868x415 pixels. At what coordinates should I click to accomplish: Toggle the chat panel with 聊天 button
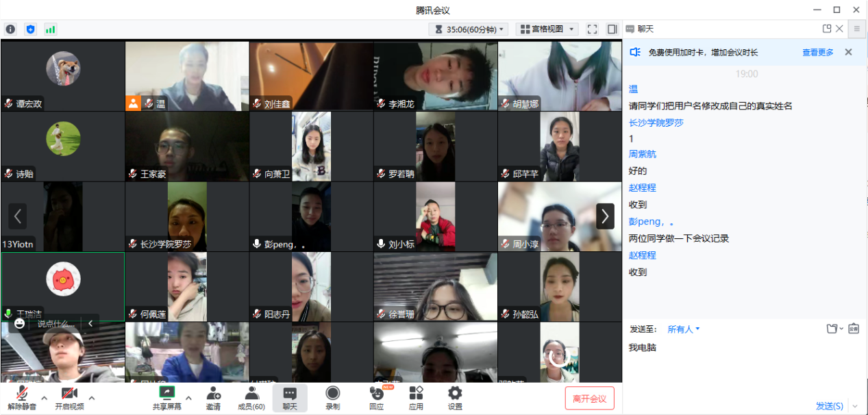(x=290, y=394)
